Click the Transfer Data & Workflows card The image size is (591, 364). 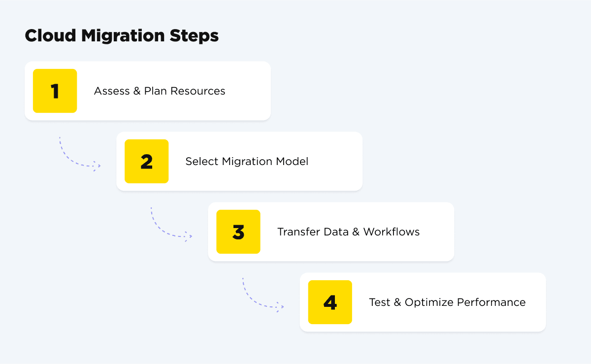pos(331,232)
